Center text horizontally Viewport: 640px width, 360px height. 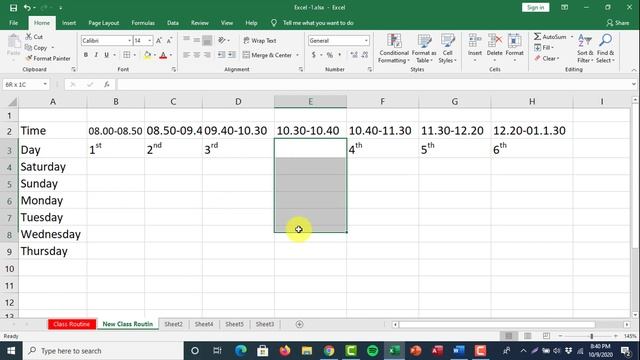click(197, 55)
